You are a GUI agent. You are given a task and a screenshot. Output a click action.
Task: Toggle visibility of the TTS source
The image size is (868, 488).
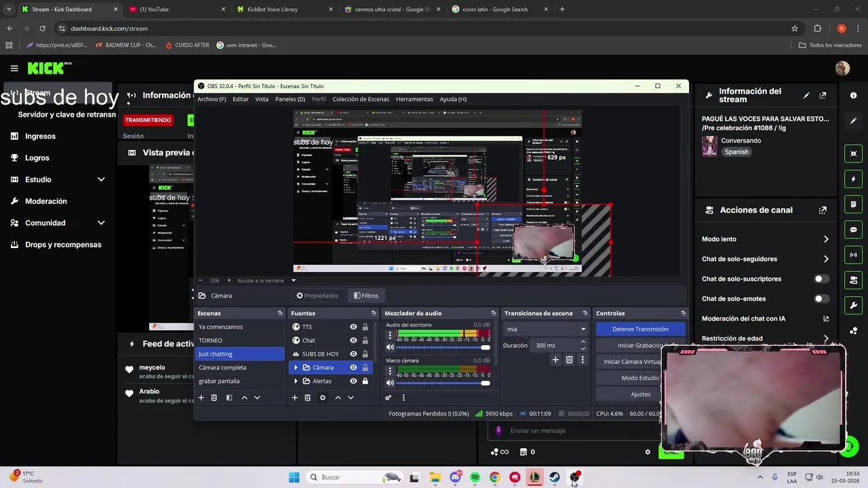pos(353,327)
